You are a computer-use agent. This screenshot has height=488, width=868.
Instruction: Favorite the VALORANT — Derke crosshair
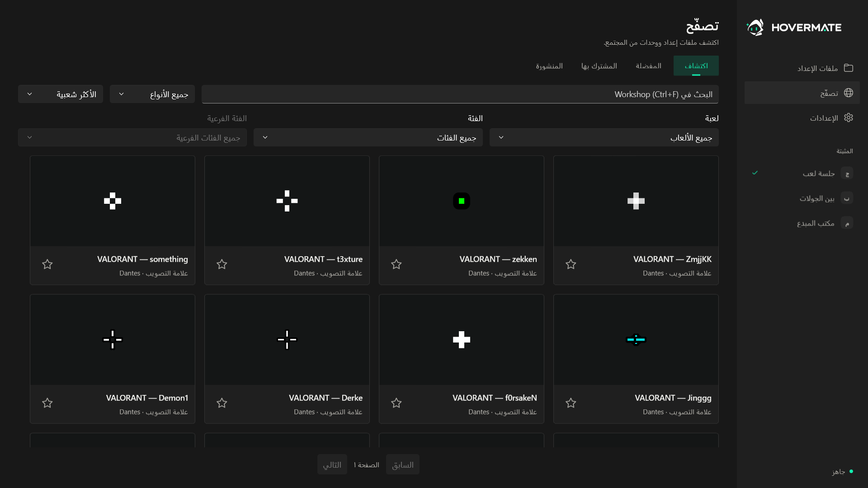pos(222,403)
